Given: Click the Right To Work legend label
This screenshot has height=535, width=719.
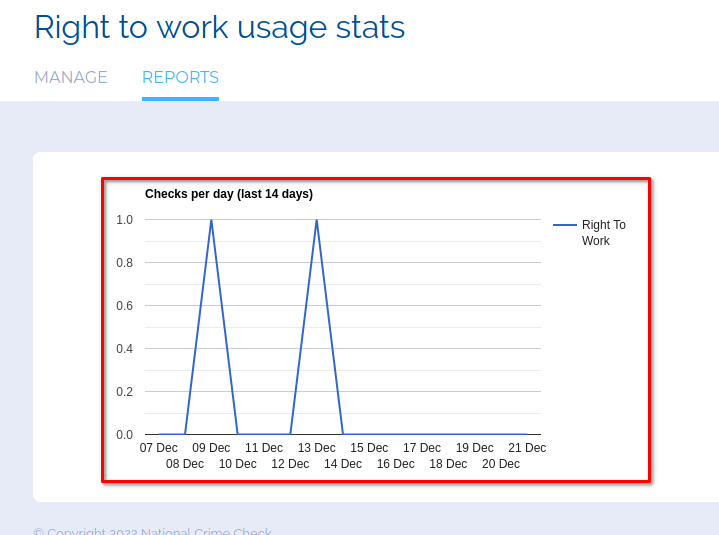Looking at the screenshot, I should point(603,233).
